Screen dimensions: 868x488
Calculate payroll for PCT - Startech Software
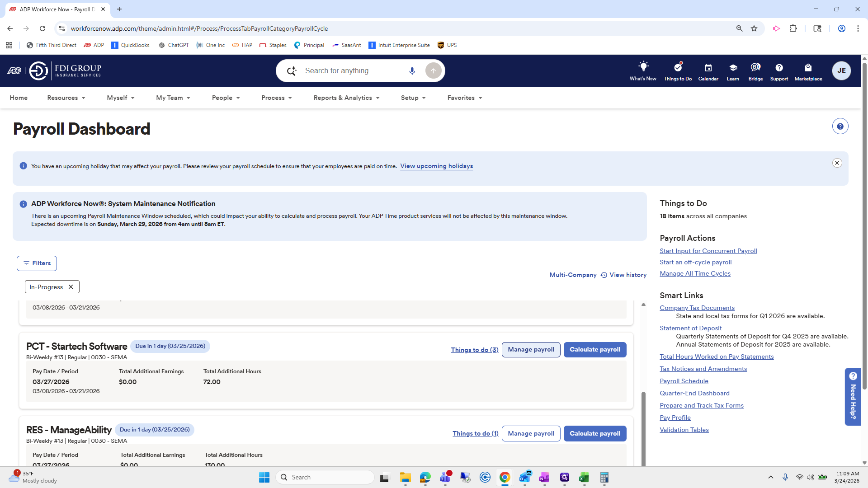pos(594,350)
